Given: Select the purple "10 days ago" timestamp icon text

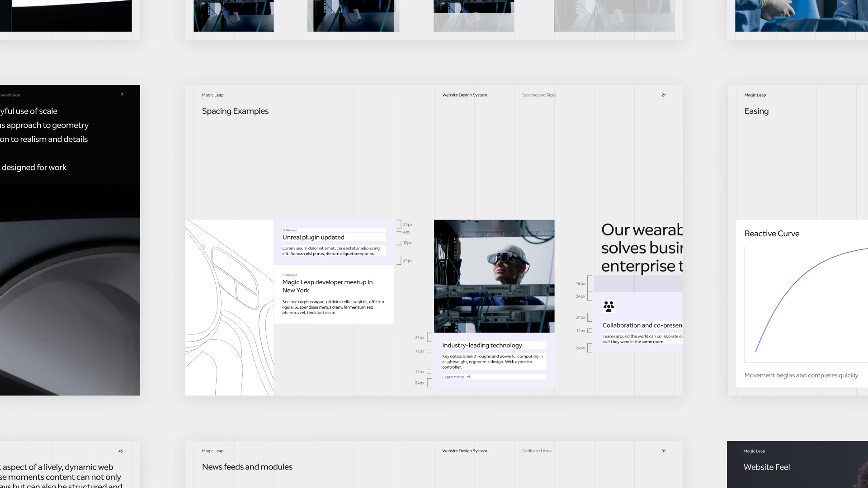Looking at the screenshot, I should pyautogui.click(x=289, y=230).
